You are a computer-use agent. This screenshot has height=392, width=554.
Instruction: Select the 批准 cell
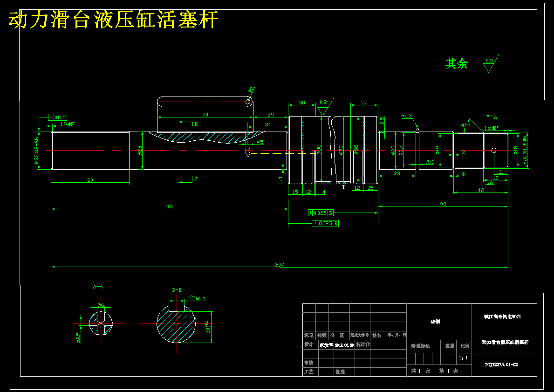click(x=340, y=371)
